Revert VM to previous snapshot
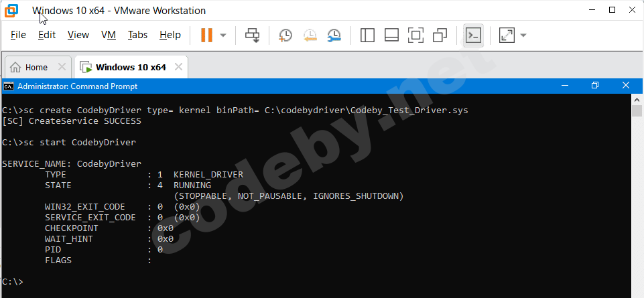Viewport: 644px width, 298px height. tap(310, 35)
